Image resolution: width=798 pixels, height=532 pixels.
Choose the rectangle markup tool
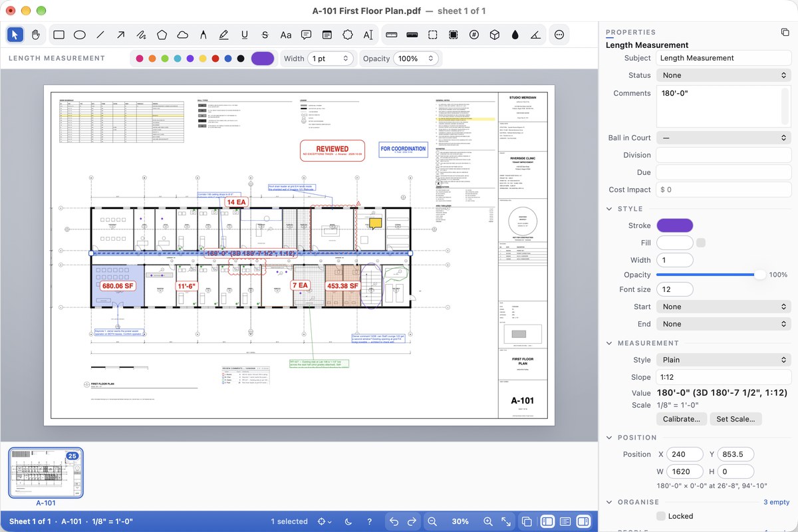pos(59,35)
